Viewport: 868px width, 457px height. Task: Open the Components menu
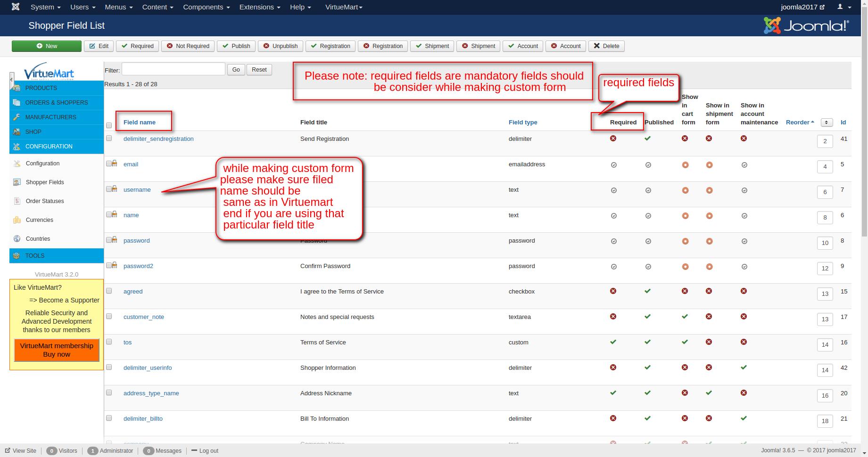coord(206,7)
